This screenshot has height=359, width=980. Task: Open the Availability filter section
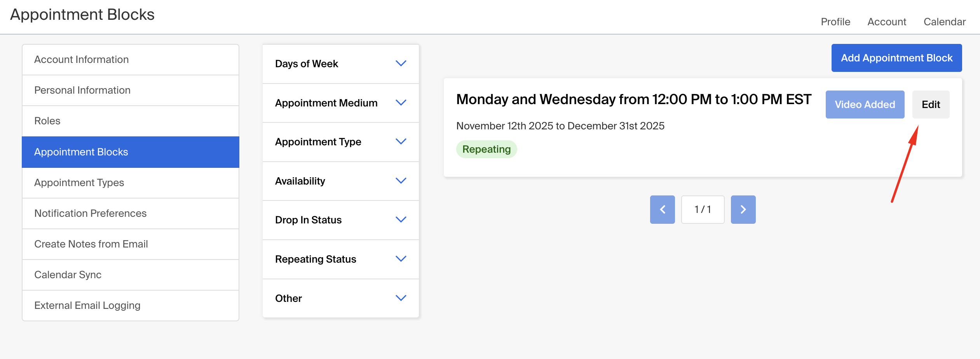tap(341, 181)
